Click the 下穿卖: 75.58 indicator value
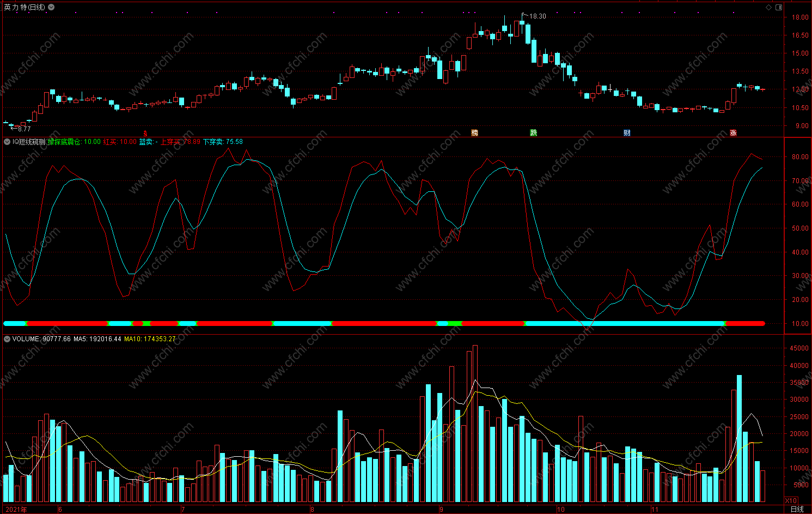This screenshot has height=514, width=812. pyautogui.click(x=223, y=142)
